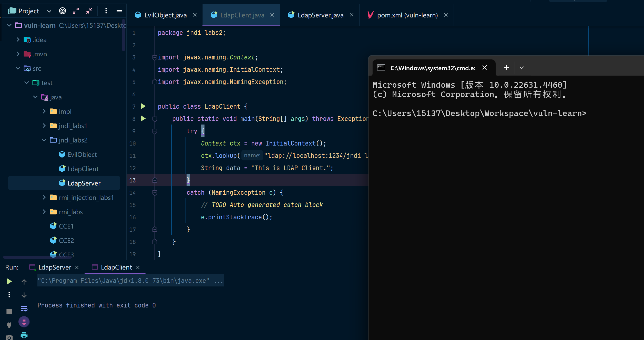Fold the main method at line 8

[155, 119]
